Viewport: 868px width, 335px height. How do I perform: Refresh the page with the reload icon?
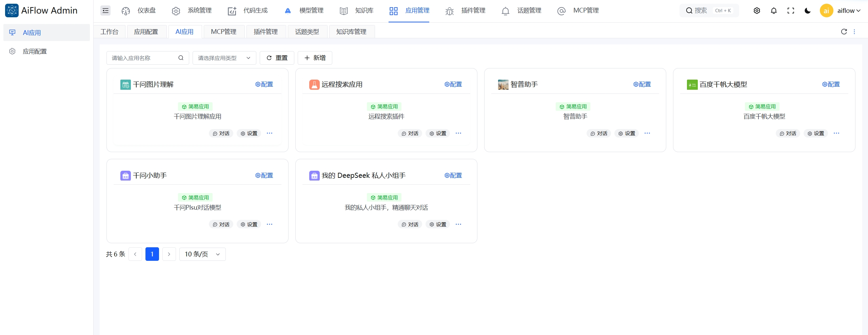pyautogui.click(x=844, y=32)
